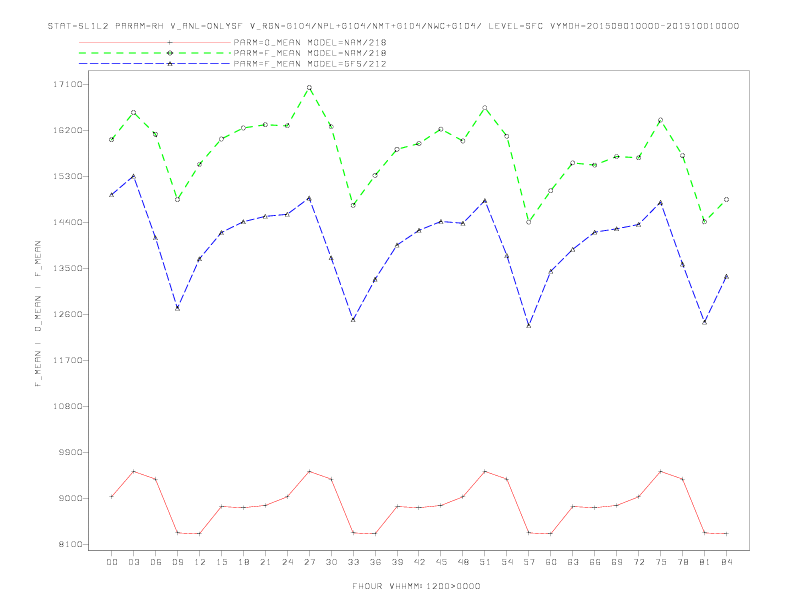Screen dimensions: 792x612
Task: Click the y-axis tick label 9000
Action: click(x=71, y=498)
